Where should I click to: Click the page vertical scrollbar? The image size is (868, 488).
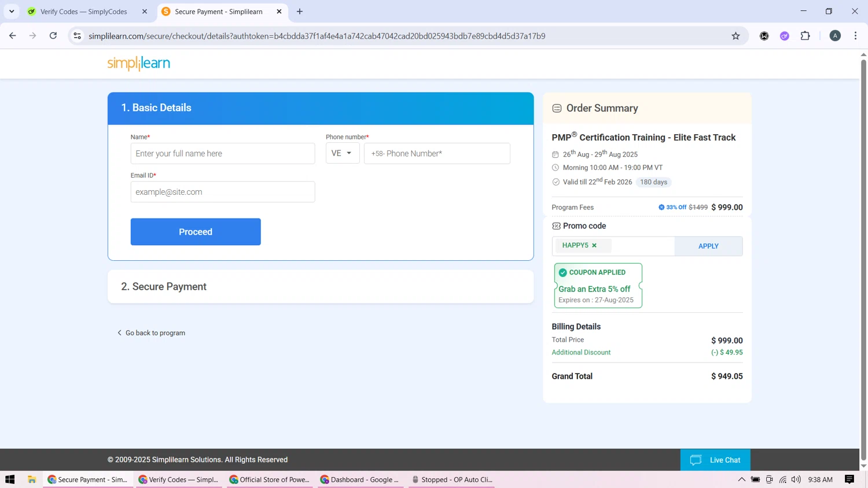tap(863, 260)
